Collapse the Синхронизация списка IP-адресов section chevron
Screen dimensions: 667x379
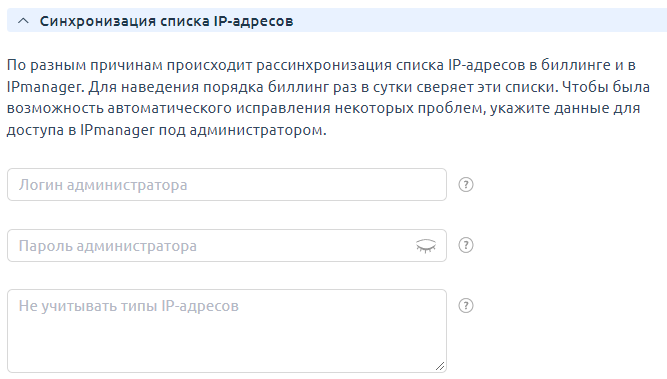[x=23, y=20]
